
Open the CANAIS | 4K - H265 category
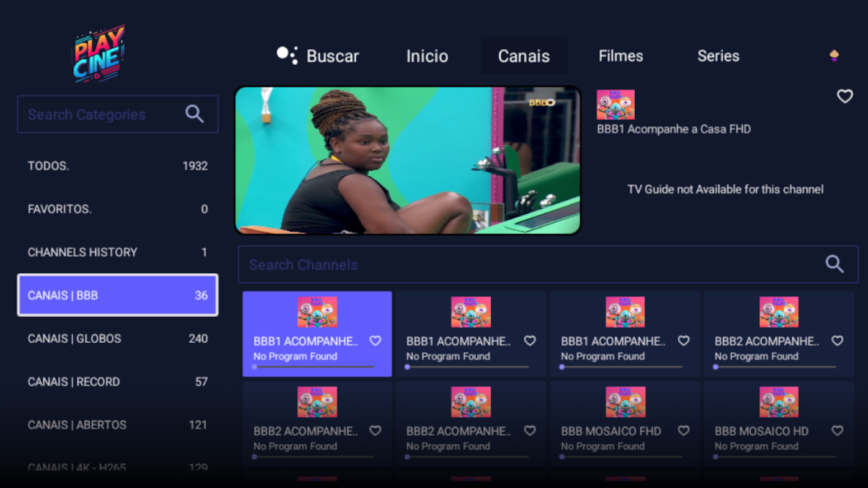(118, 467)
